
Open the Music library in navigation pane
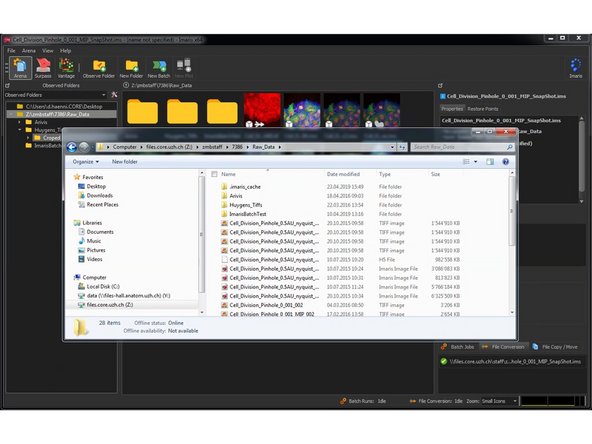click(x=89, y=241)
